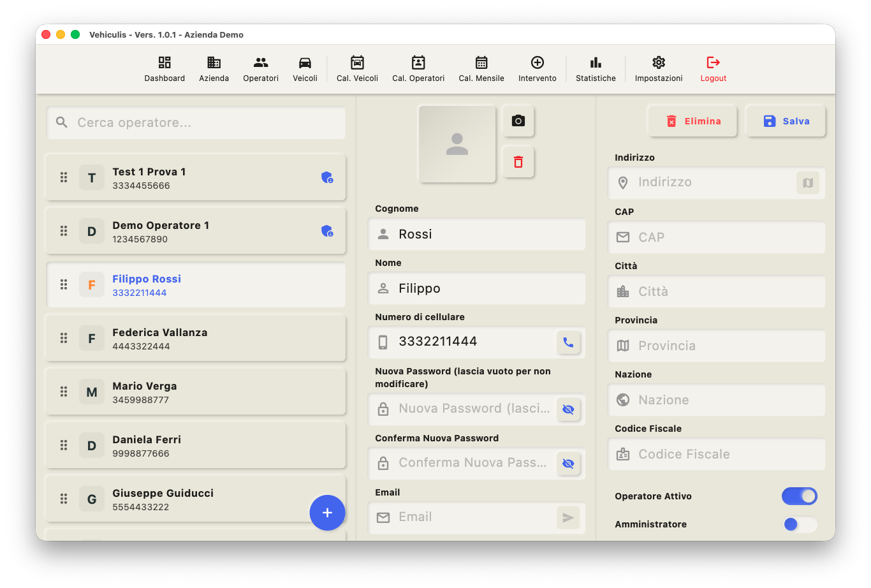Open Impostazioni settings gear
The width and height of the screenshot is (871, 588).
(659, 69)
